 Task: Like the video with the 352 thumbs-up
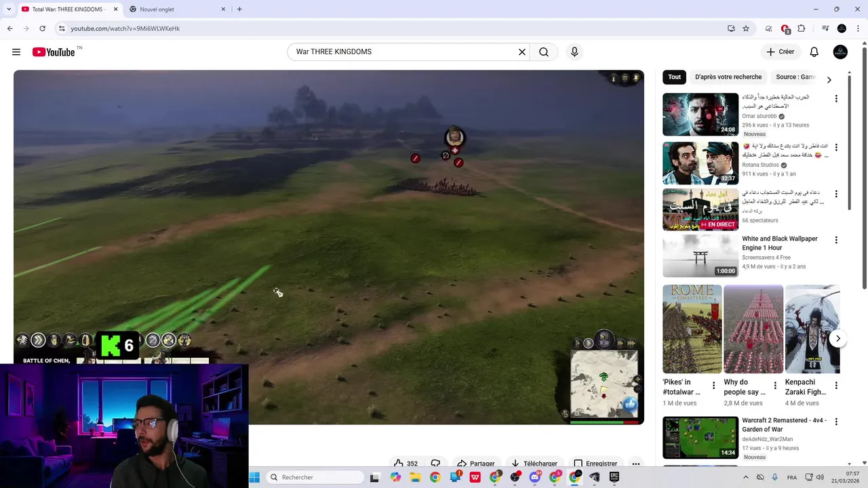406,464
